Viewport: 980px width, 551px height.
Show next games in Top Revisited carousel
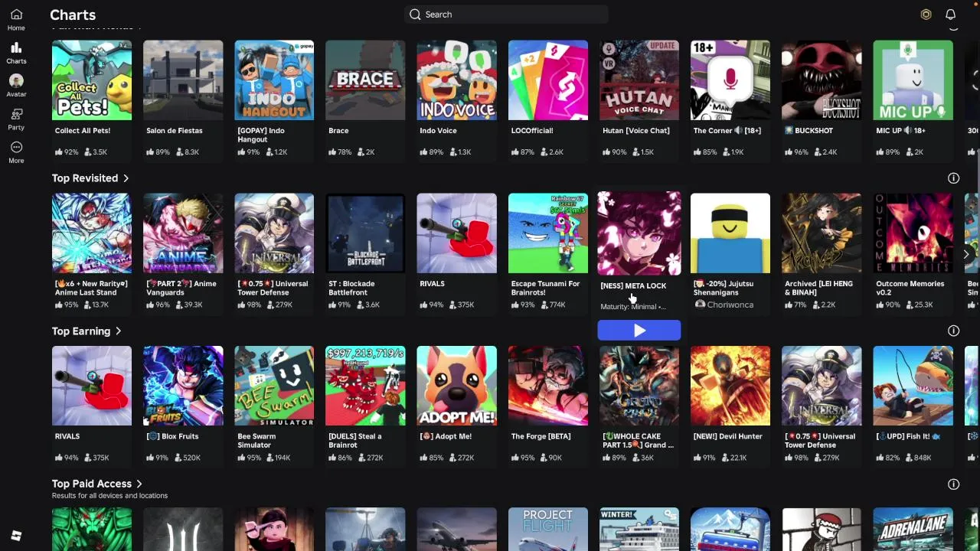click(966, 254)
